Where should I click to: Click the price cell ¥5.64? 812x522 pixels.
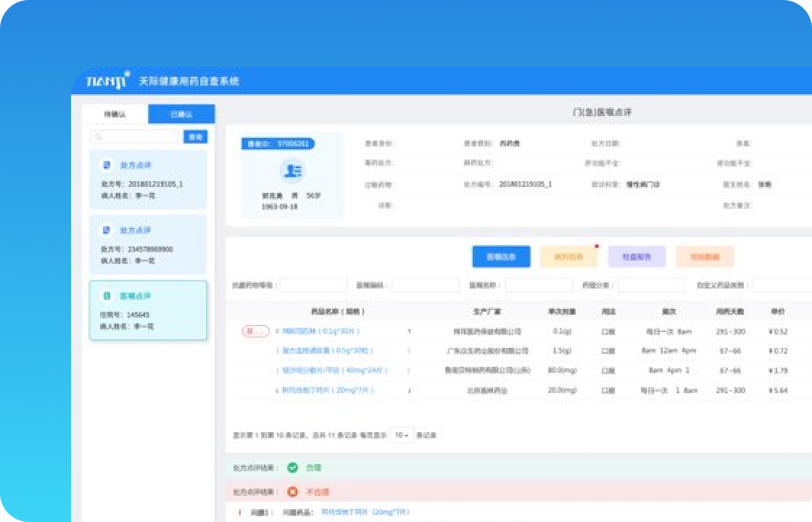click(x=778, y=390)
